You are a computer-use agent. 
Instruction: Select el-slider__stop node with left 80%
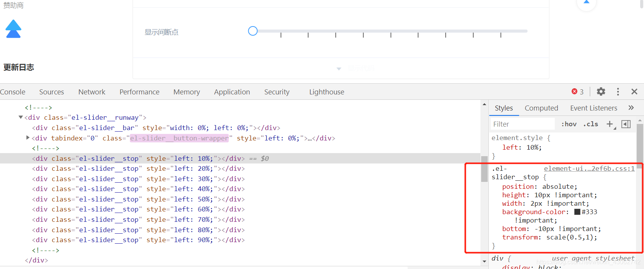coord(138,230)
